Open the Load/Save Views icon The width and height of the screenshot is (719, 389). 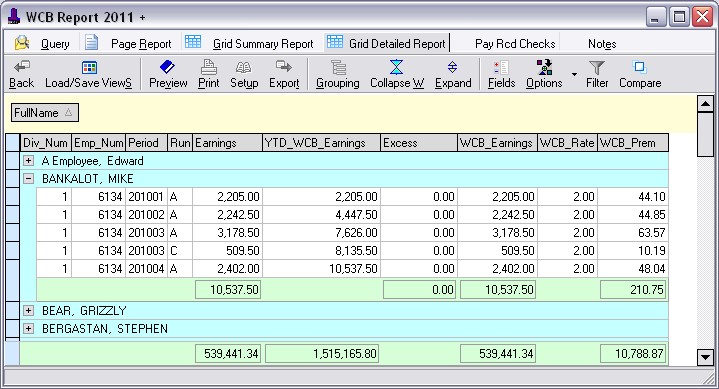coord(88,74)
